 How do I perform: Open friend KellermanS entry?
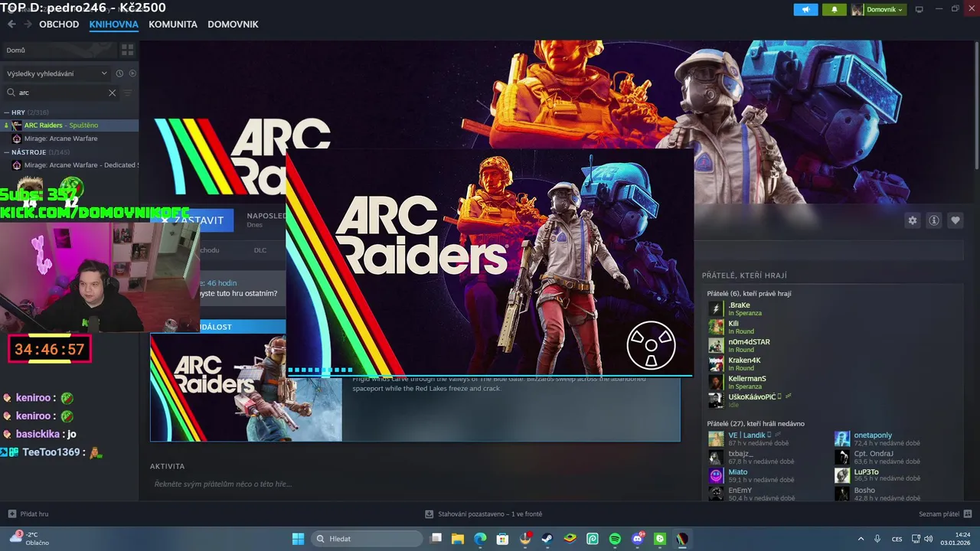coord(747,382)
